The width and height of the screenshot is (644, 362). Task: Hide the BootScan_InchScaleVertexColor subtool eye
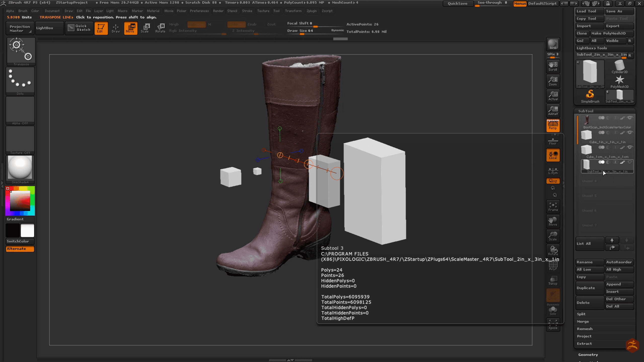click(x=630, y=118)
